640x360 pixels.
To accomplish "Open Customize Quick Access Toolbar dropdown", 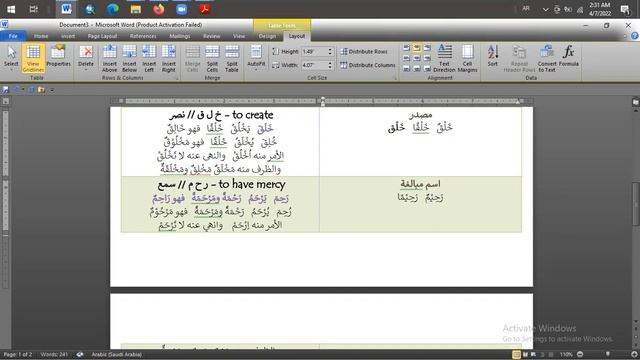I will click(x=52, y=90).
